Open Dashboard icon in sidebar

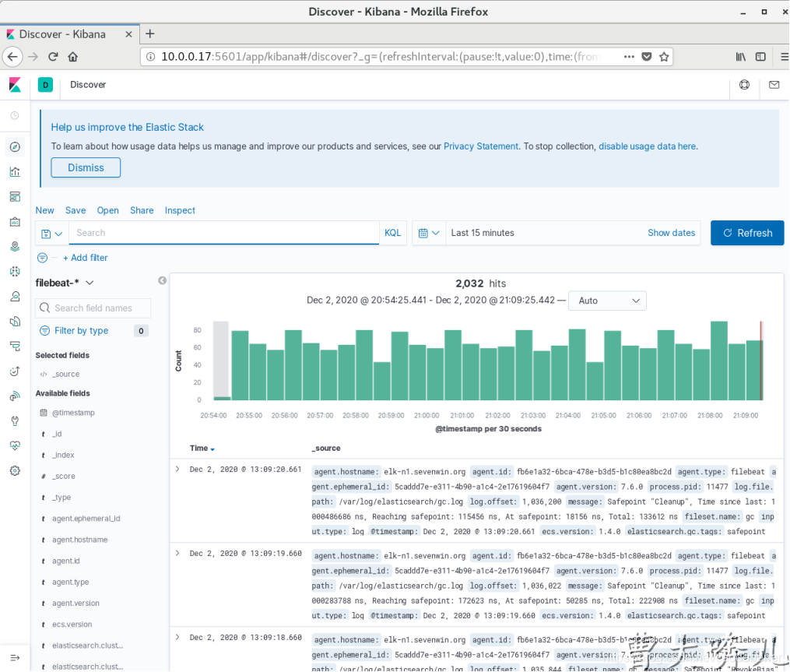pyautogui.click(x=15, y=196)
